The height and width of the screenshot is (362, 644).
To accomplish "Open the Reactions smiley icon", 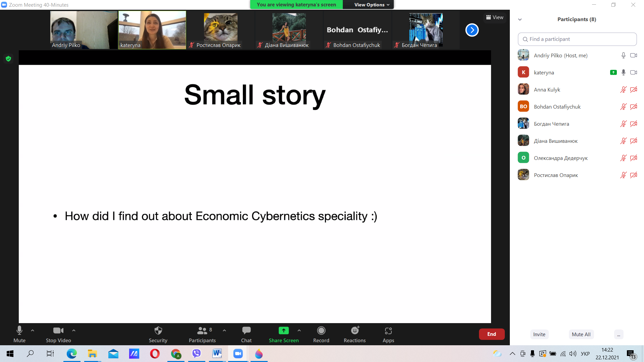I will coord(355,331).
